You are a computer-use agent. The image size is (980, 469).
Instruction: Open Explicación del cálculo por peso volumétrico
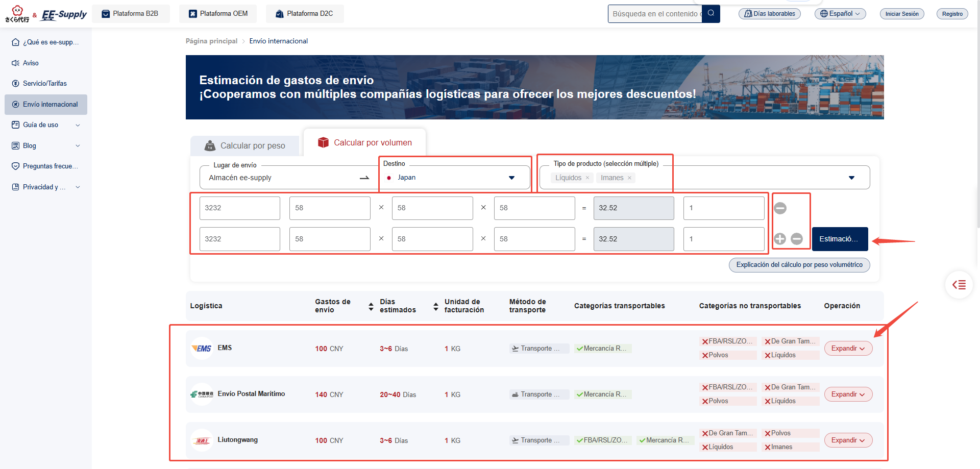[x=799, y=265]
